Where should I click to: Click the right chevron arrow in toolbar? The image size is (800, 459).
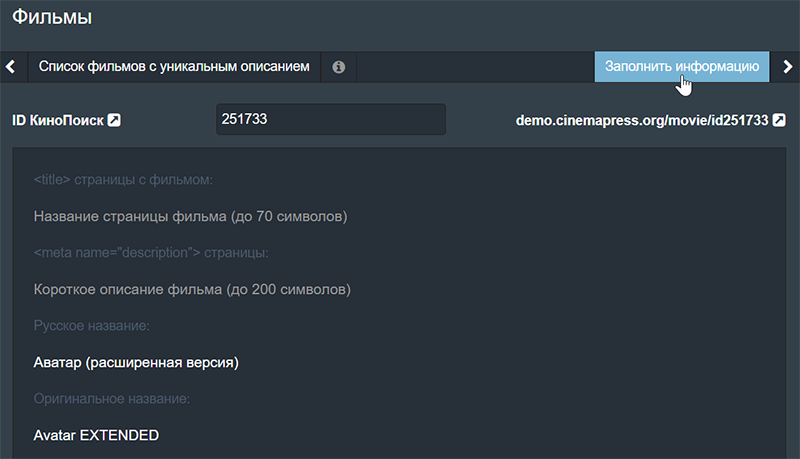787,67
